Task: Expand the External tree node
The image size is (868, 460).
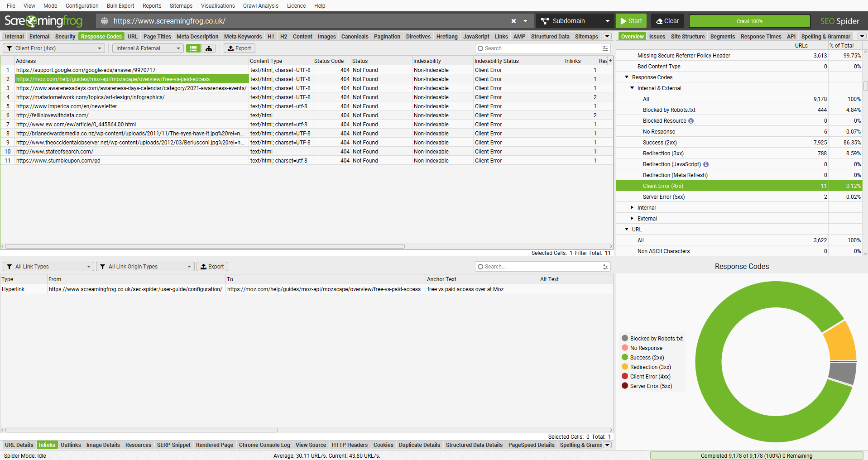Action: [632, 219]
